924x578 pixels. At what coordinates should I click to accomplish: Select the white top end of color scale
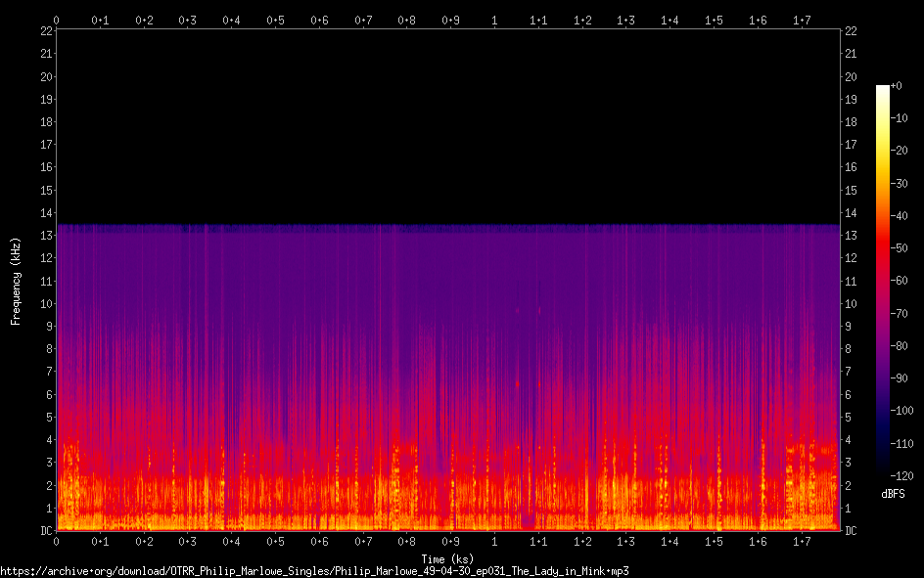click(x=883, y=89)
